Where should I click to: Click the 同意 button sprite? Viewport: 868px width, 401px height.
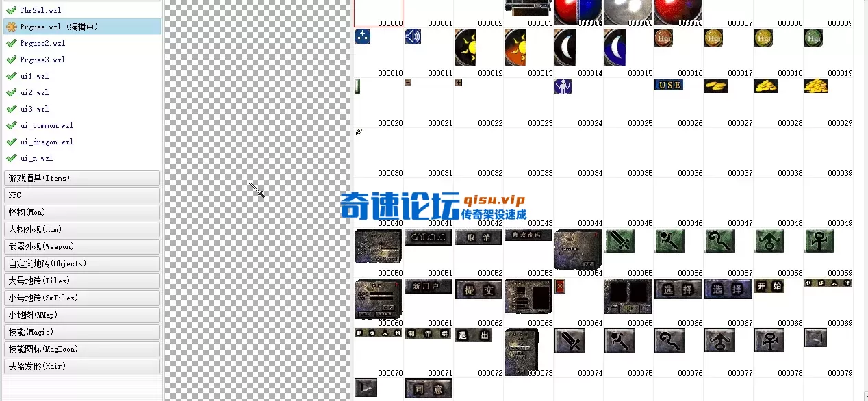point(428,388)
